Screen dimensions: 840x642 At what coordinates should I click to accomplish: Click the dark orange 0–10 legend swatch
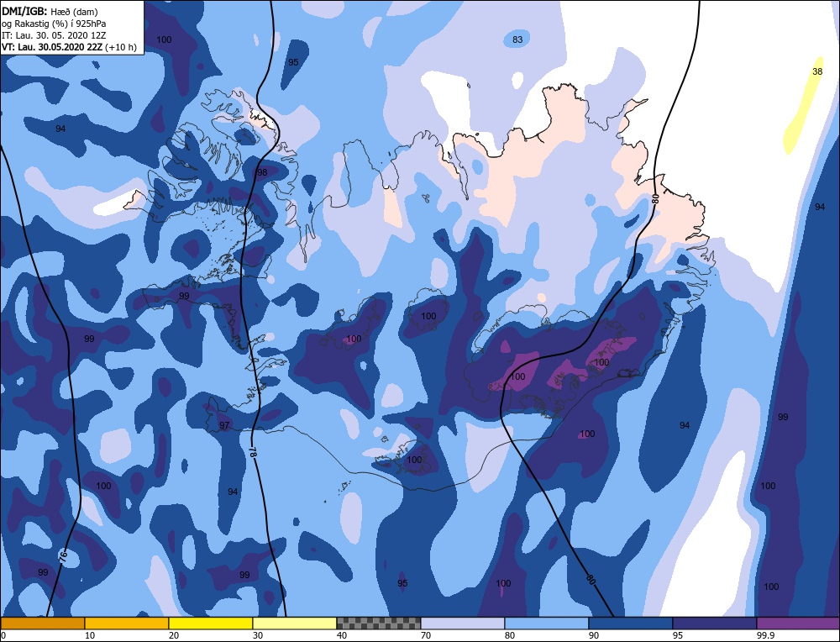point(42,624)
